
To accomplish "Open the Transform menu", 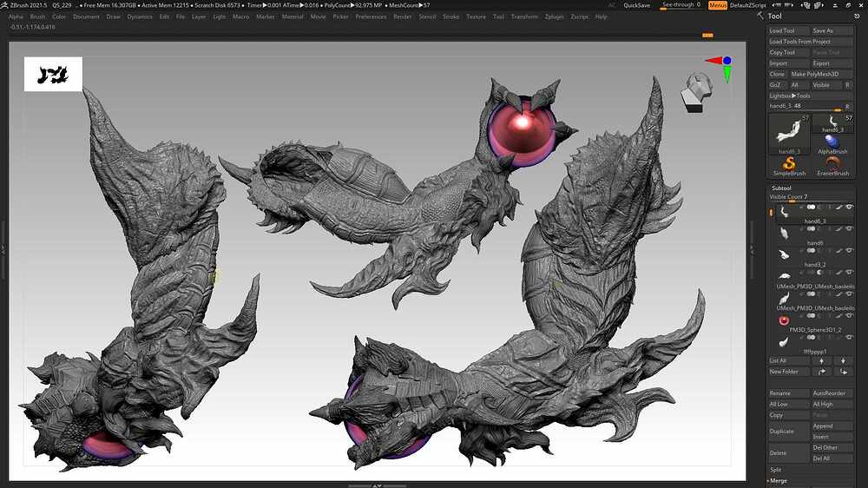I will point(524,16).
